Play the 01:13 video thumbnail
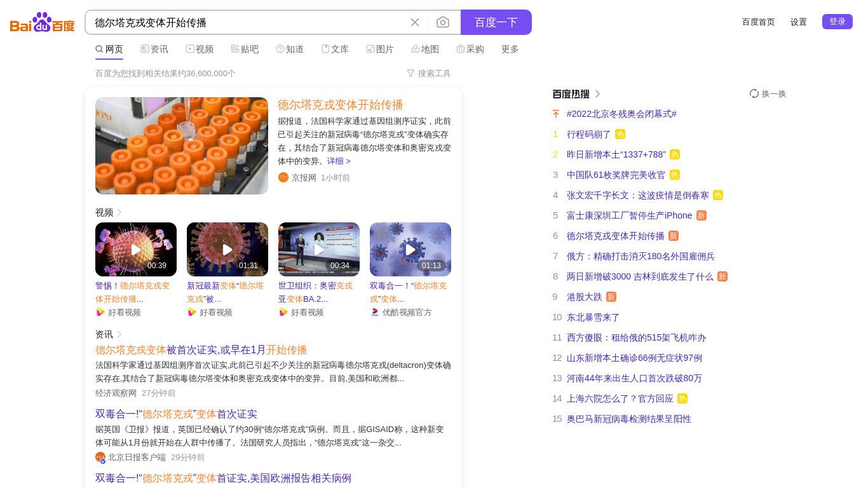This screenshot has height=488, width=868. (410, 249)
